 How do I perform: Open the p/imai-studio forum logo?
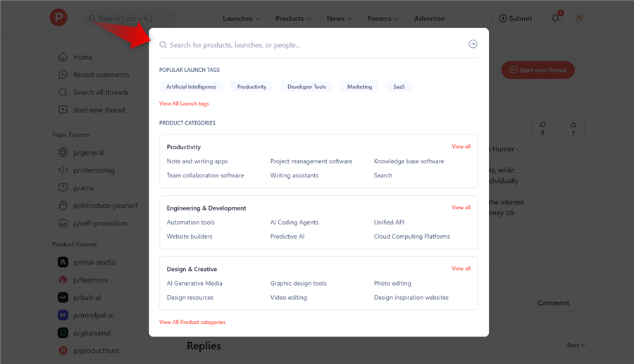(63, 262)
